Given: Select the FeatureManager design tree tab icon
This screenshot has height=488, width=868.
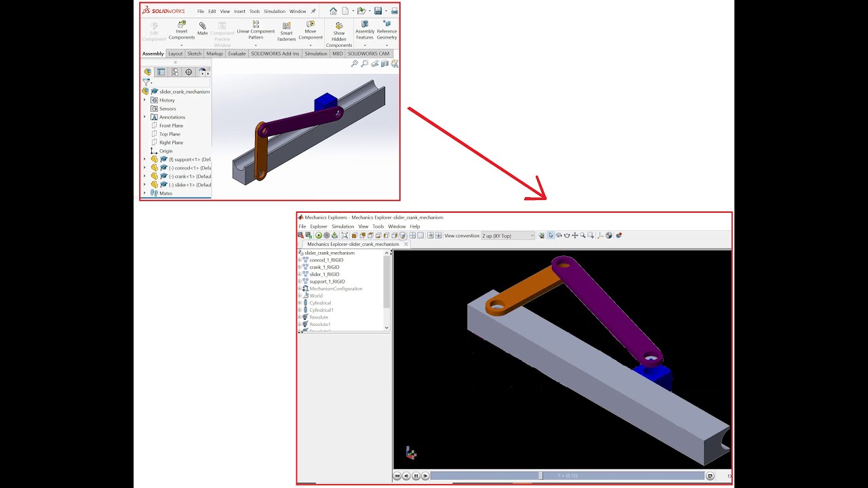Looking at the screenshot, I should point(148,72).
